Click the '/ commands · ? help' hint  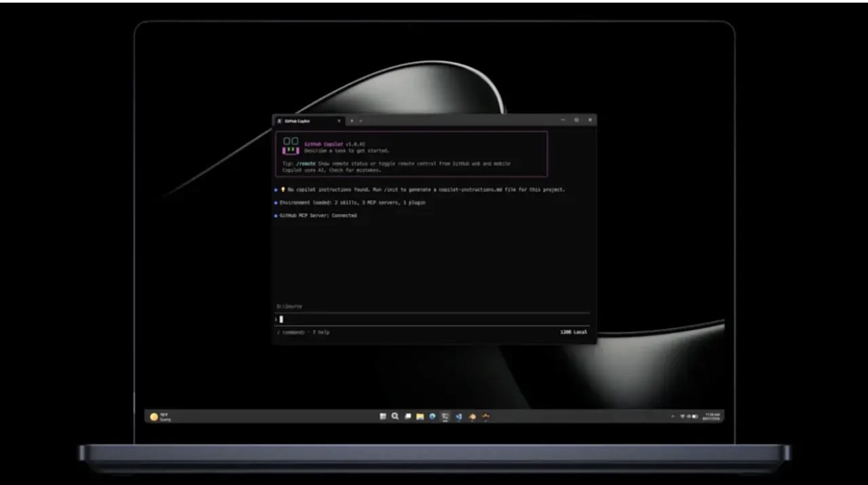(303, 332)
